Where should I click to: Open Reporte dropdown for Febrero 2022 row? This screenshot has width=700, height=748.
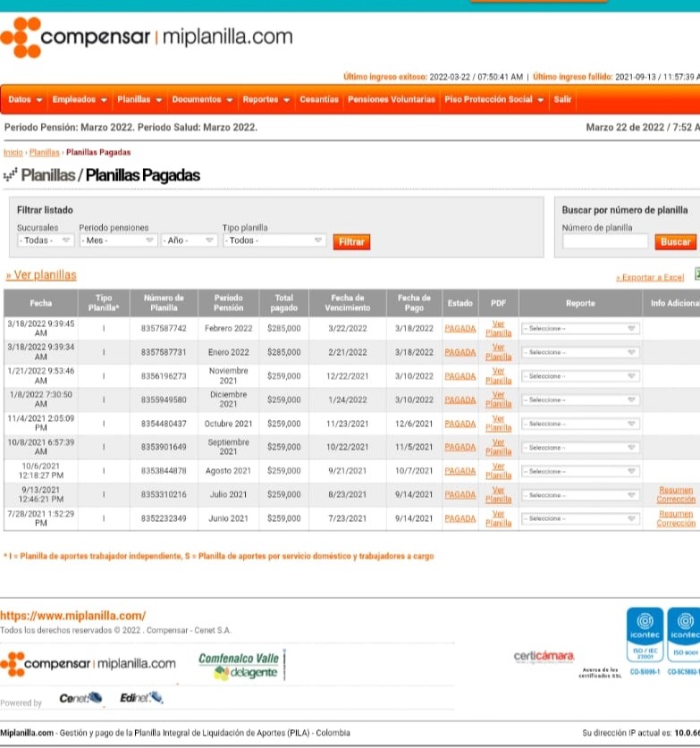tap(580, 328)
